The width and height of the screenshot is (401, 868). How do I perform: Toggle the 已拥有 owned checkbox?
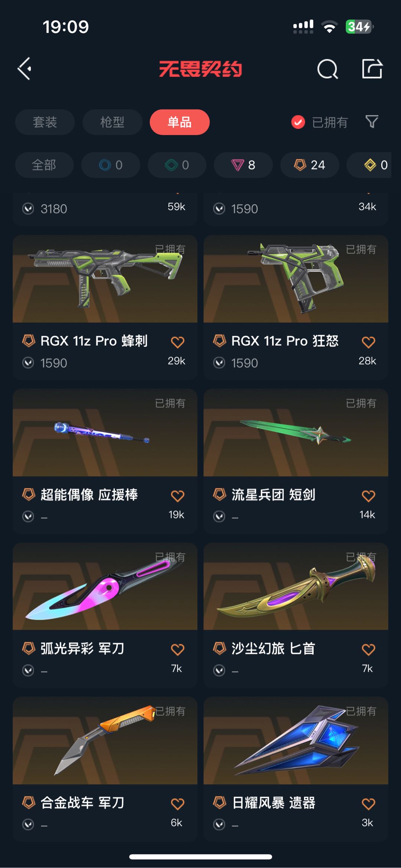tap(298, 122)
